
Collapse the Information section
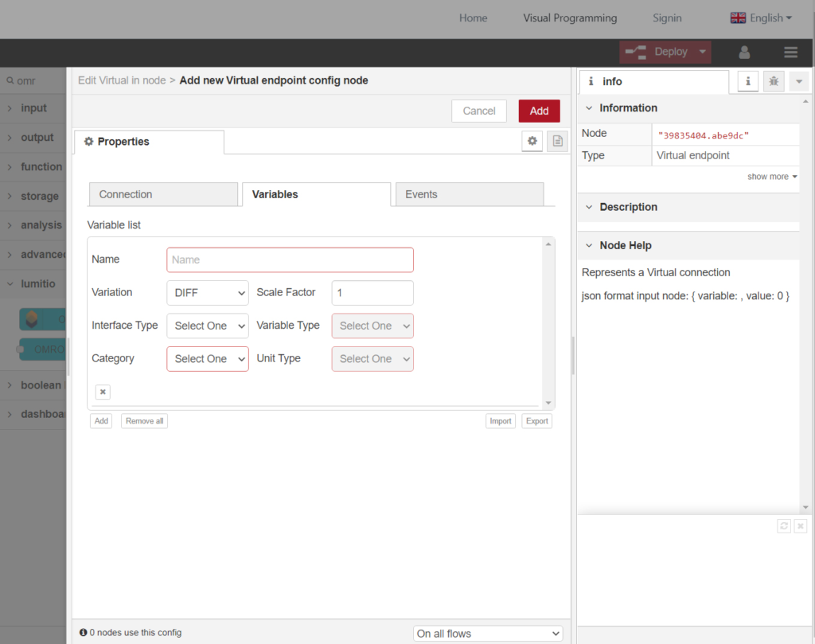[688, 108]
